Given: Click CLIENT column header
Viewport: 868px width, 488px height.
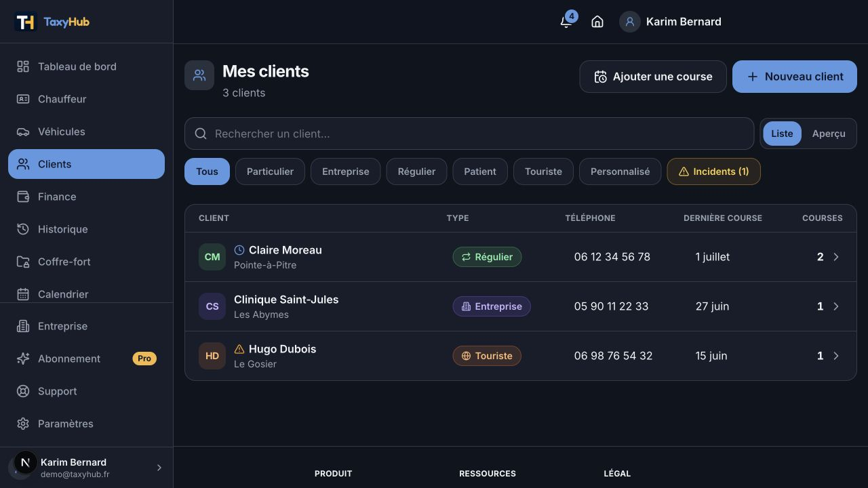Looking at the screenshot, I should coord(214,218).
